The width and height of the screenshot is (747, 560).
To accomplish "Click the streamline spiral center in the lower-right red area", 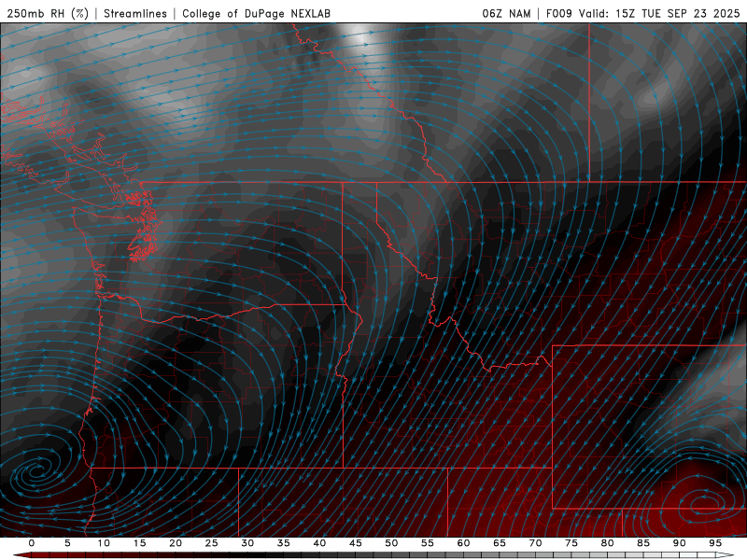I will (705, 501).
